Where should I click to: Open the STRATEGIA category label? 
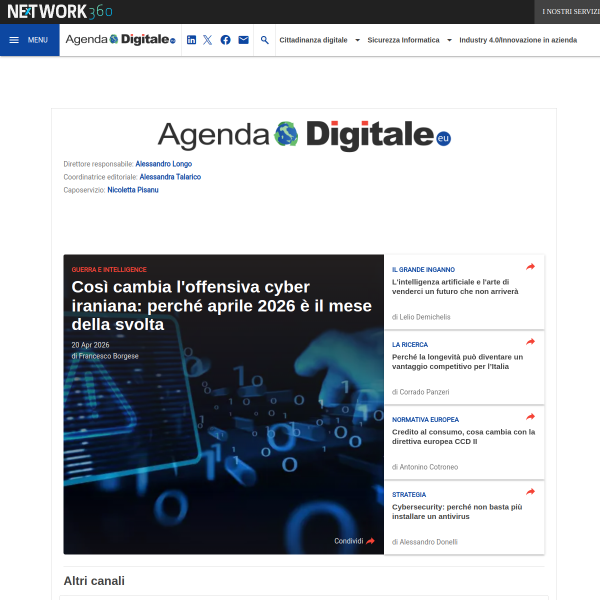[409, 494]
